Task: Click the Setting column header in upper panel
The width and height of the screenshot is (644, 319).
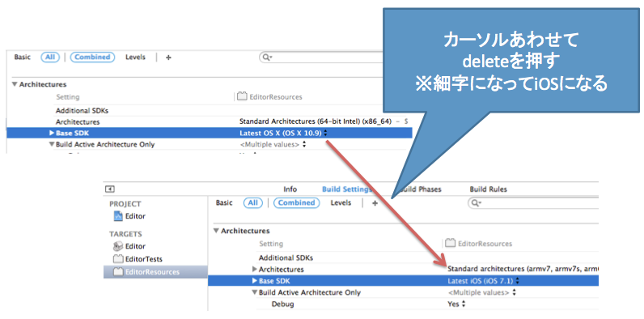Action: pos(68,97)
